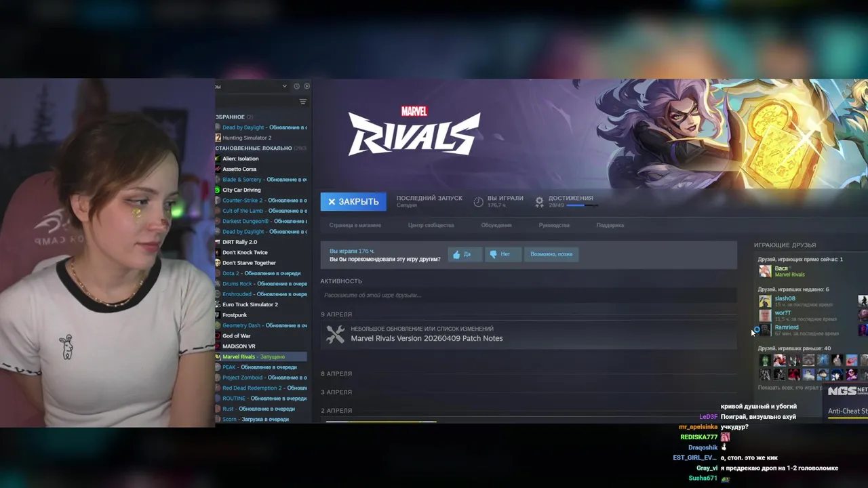Screen dimensions: 868x488
Task: Open the Страница в магазине tab
Action: tap(355, 225)
